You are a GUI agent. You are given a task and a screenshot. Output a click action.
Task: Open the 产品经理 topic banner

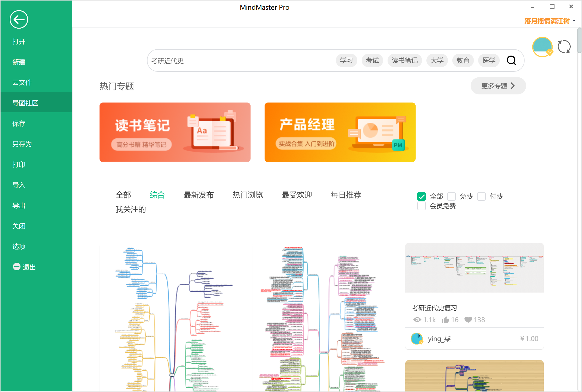pyautogui.click(x=340, y=132)
